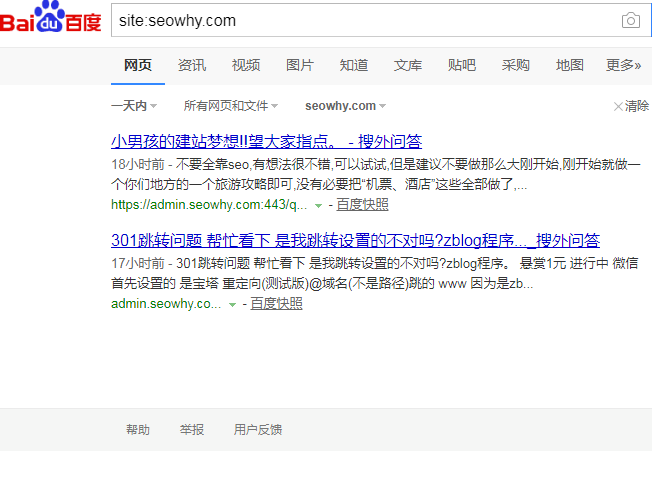
Task: Open the 图片 tab
Action: point(300,65)
